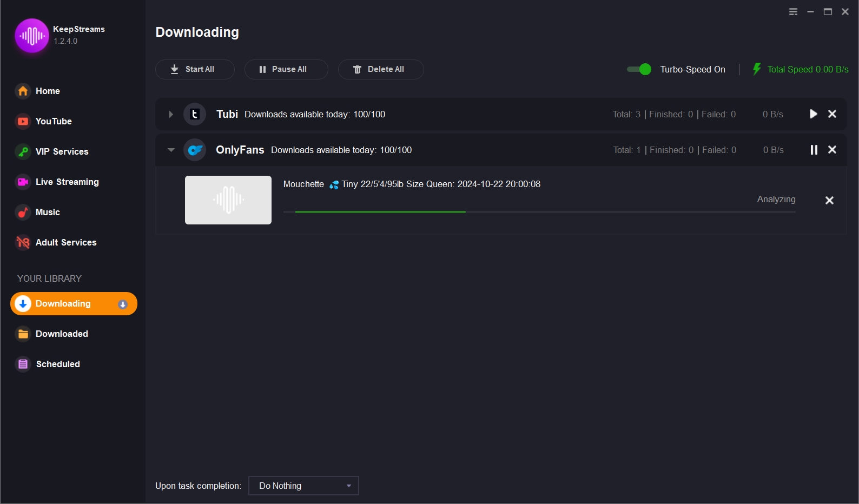Open the hamburger menu in title bar

coord(793,12)
